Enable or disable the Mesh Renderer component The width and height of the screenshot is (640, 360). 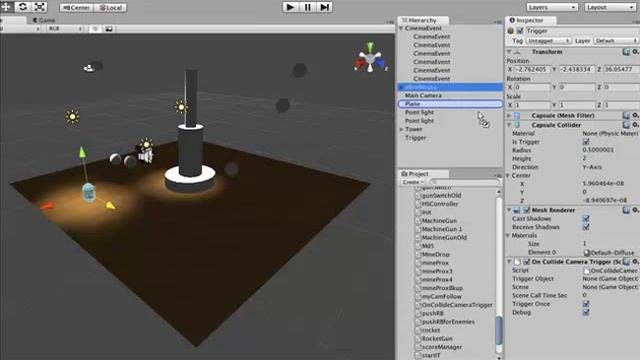click(527, 210)
